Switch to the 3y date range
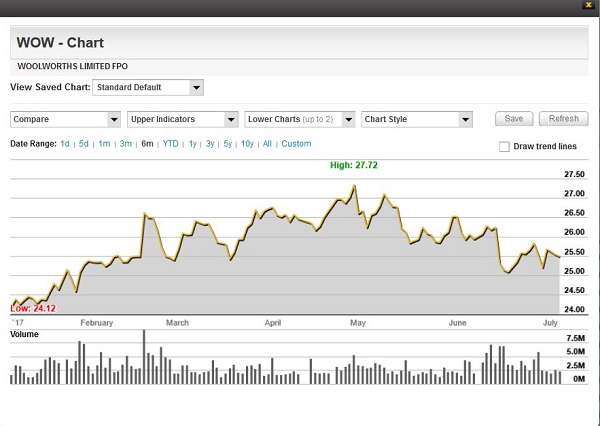 209,144
